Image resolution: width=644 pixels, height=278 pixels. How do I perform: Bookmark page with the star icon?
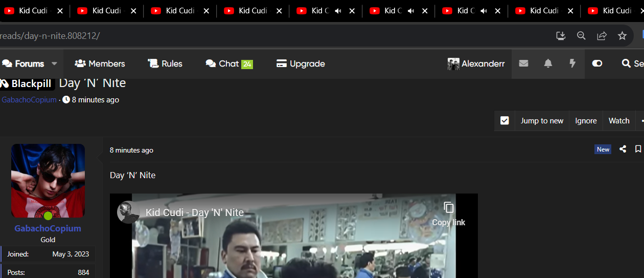(622, 35)
